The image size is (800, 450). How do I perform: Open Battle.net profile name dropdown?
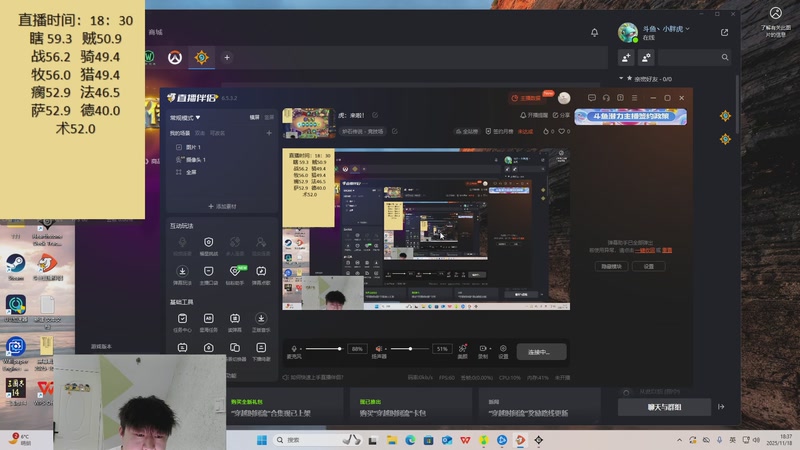pyautogui.click(x=666, y=29)
